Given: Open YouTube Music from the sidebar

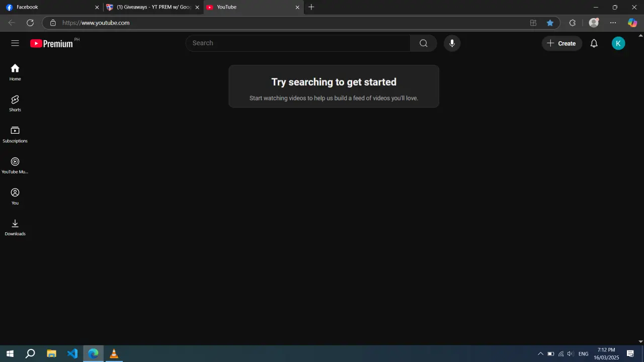Looking at the screenshot, I should click(15, 166).
